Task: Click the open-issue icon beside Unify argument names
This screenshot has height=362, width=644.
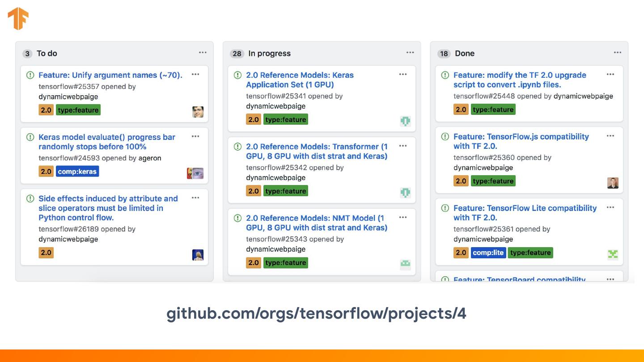Action: click(x=30, y=75)
